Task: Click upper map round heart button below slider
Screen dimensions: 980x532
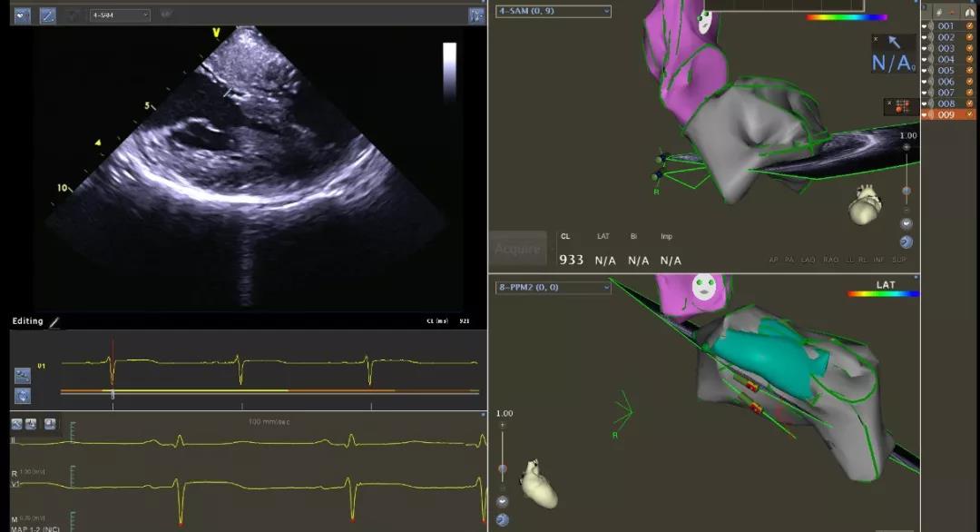Action: [x=906, y=224]
